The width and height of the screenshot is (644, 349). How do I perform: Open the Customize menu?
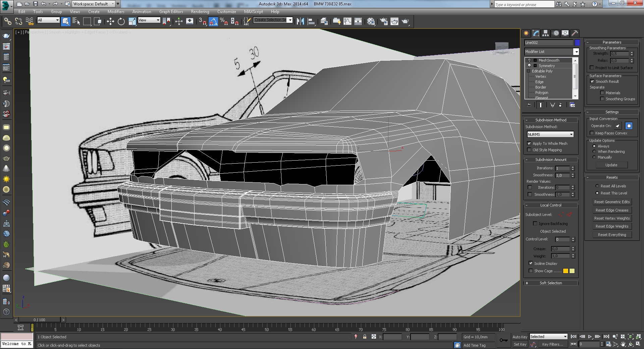[226, 12]
